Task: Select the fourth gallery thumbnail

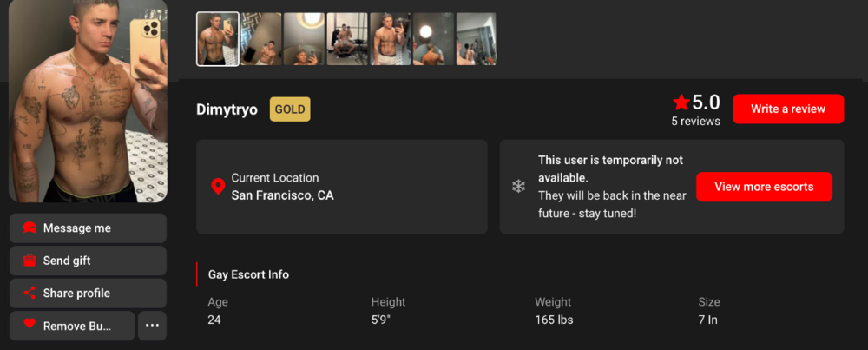Action: 347,39
